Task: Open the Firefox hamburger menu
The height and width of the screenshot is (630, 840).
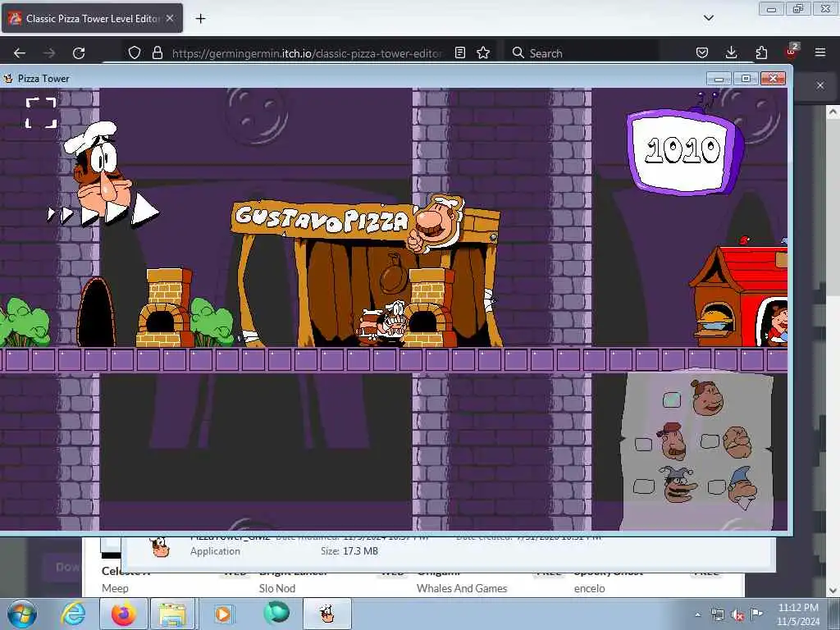Action: click(x=820, y=52)
